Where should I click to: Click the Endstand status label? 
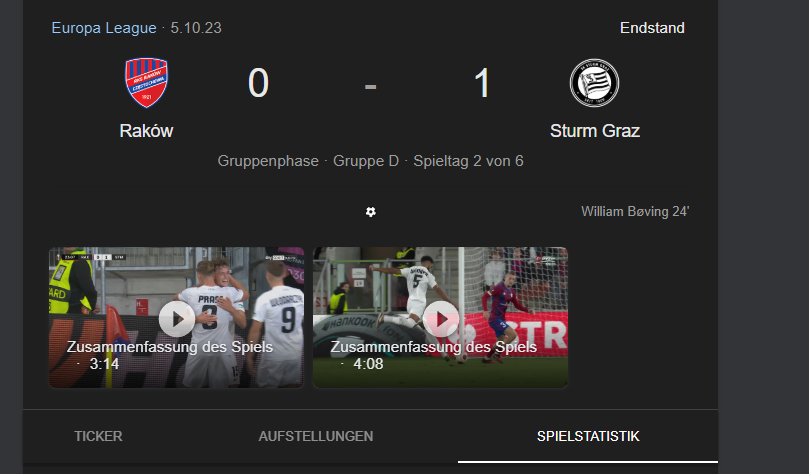[x=652, y=28]
